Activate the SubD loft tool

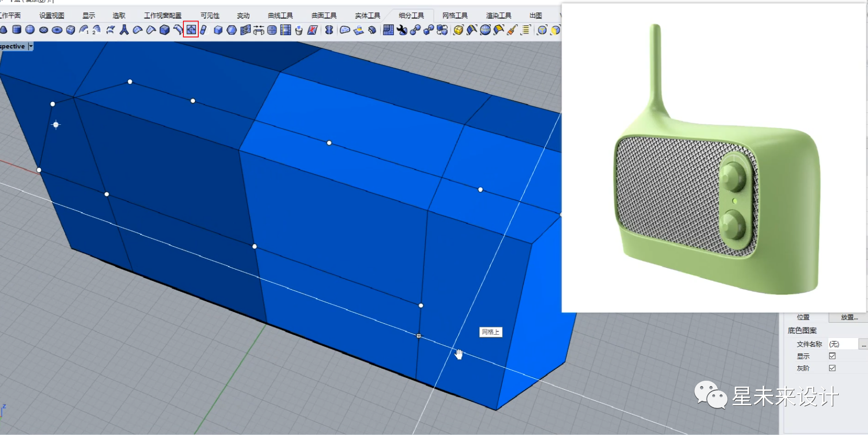[x=111, y=30]
